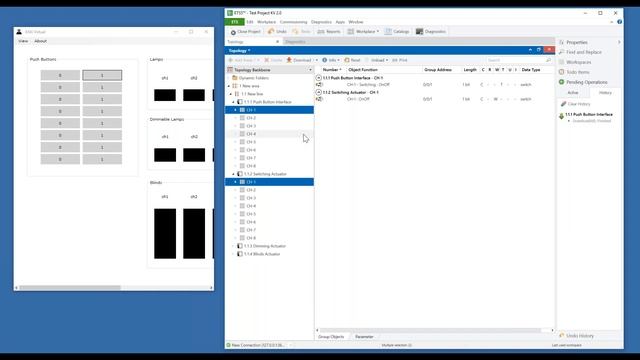Select the Dynamic Folders folder icon
The image size is (640, 360).
[235, 78]
